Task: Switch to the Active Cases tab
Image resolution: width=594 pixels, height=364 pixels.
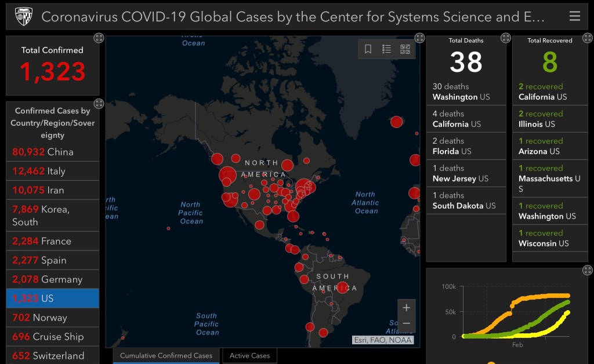Action: [x=249, y=355]
